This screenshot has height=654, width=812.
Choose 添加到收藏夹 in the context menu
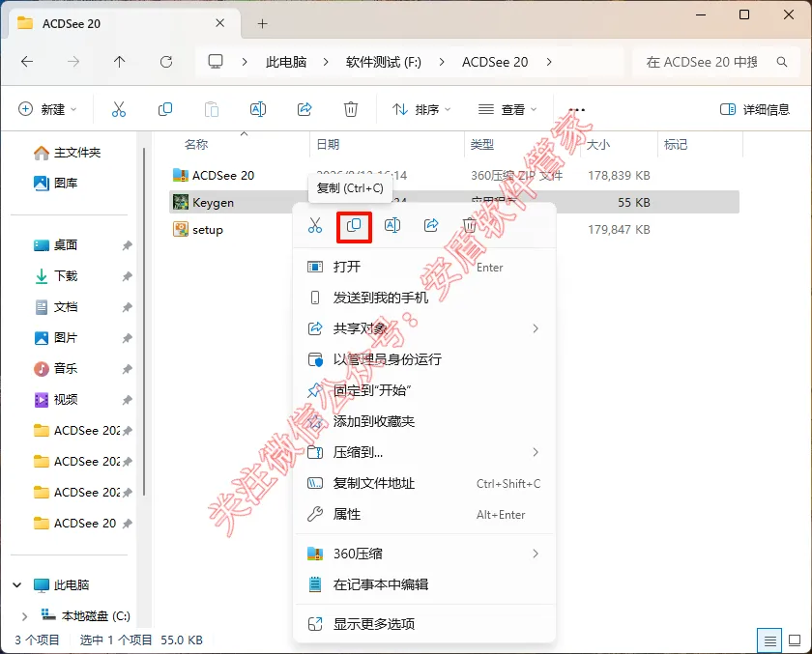[x=424, y=422]
